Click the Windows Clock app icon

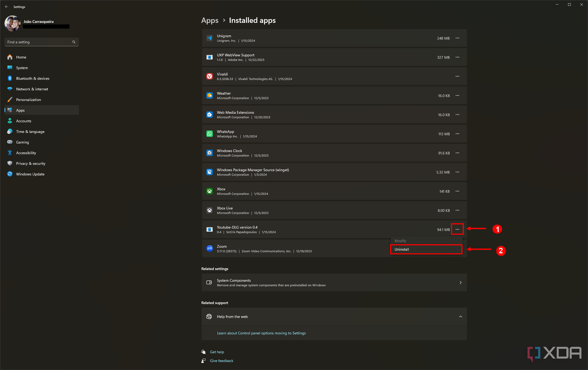coord(210,153)
